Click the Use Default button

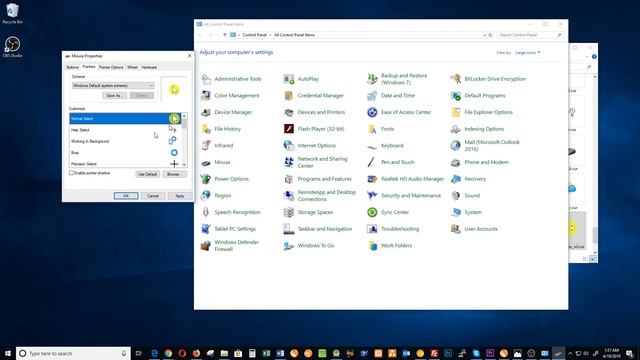click(x=147, y=174)
